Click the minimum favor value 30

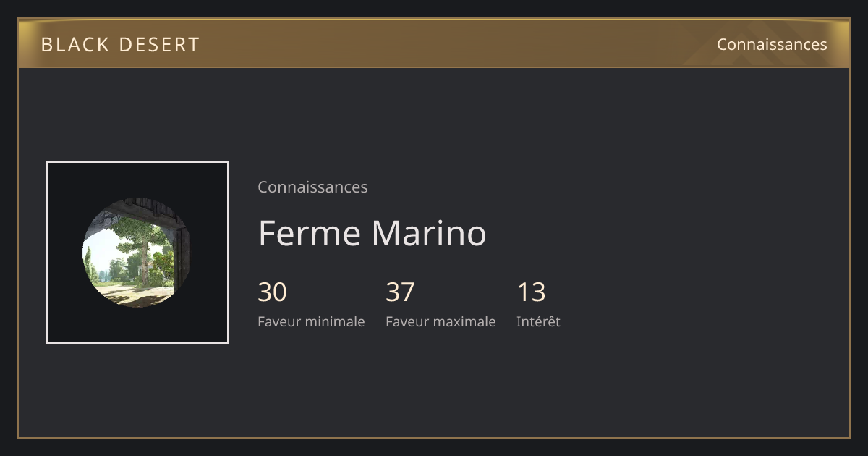pos(272,292)
